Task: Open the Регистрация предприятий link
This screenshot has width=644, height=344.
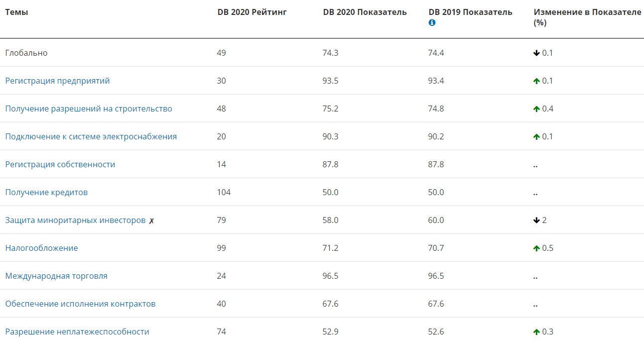Action: click(x=57, y=81)
